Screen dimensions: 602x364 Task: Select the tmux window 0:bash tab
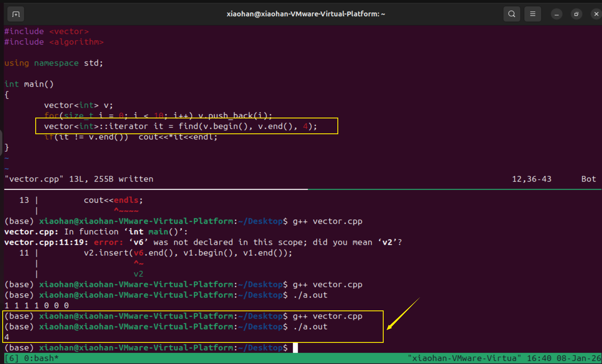pos(41,358)
